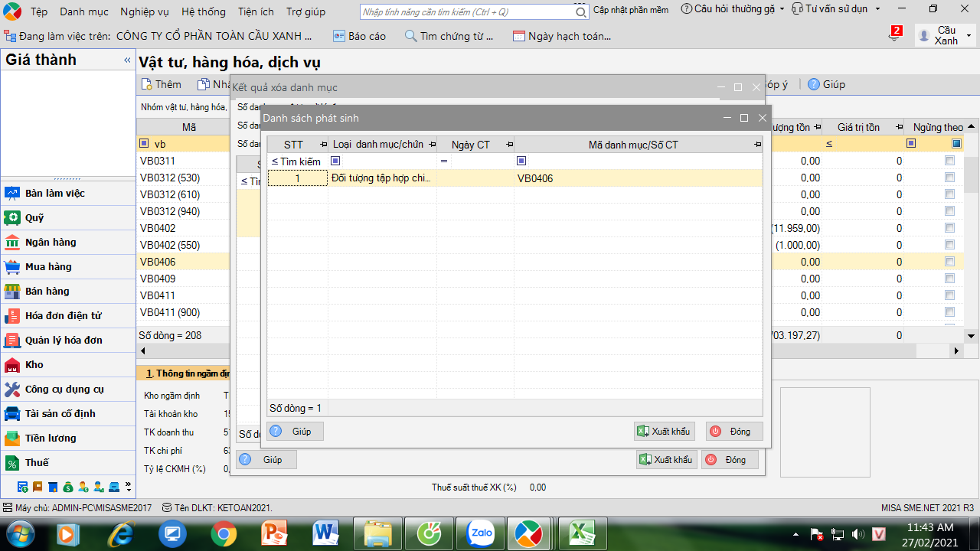This screenshot has width=980, height=551.
Task: Toggle Ngừng theo checkbox for VB0311 row
Action: coord(949,161)
